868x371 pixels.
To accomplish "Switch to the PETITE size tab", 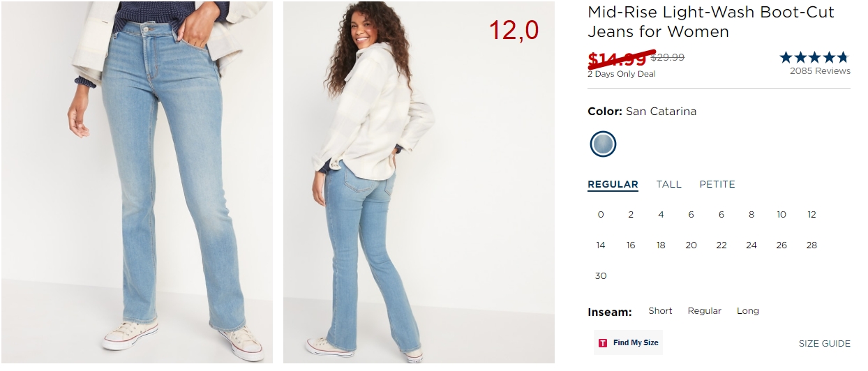I will tap(717, 184).
